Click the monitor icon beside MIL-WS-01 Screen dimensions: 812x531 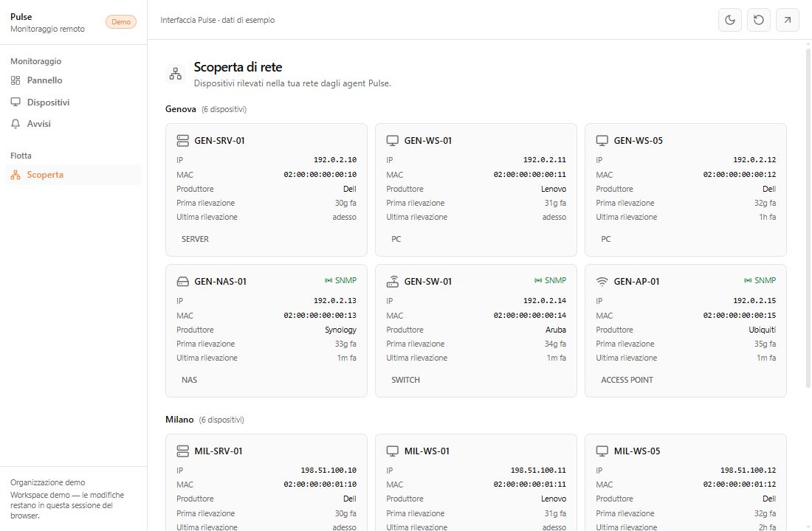click(393, 451)
